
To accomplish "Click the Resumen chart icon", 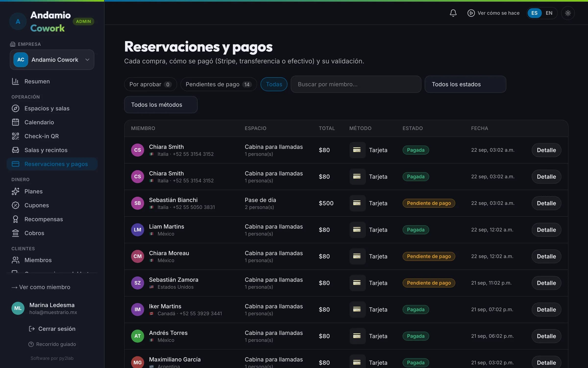I will [15, 81].
